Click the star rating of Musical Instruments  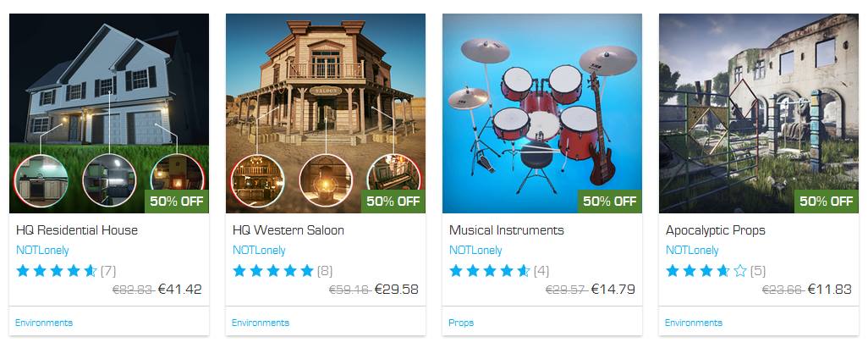(x=489, y=271)
